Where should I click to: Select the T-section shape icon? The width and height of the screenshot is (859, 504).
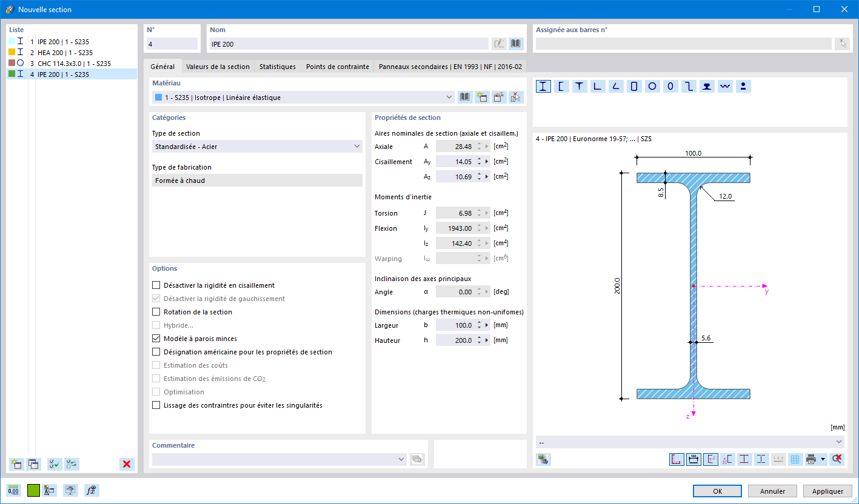pos(580,87)
